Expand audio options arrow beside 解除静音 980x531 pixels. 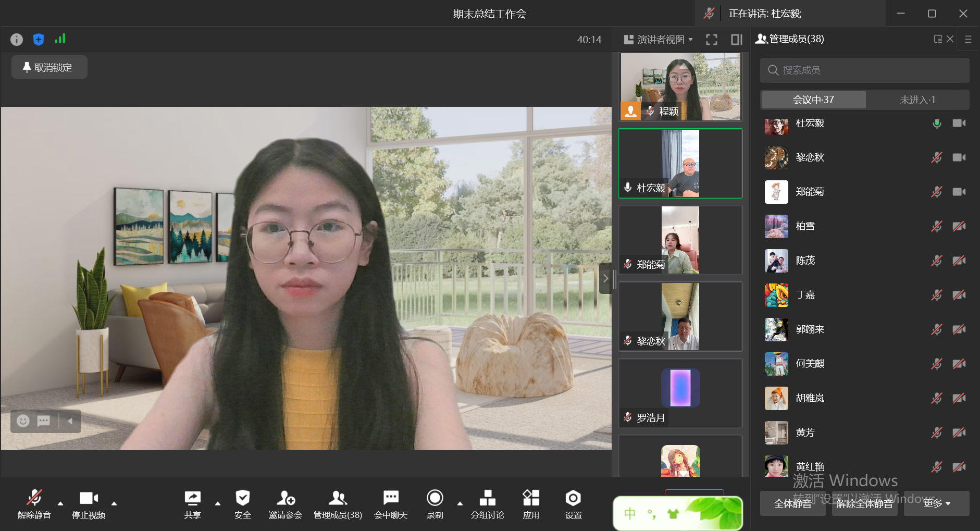[x=60, y=503]
